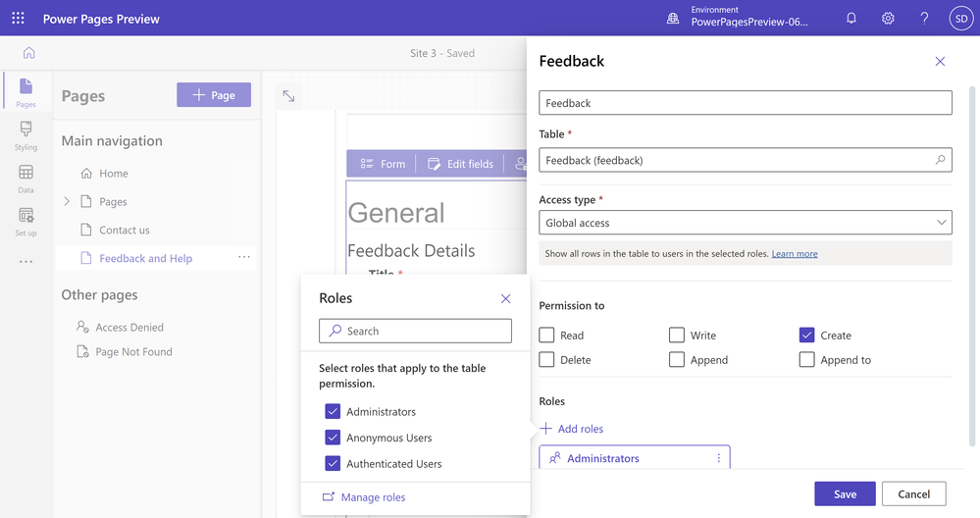Click the Site 3 - Saved status
This screenshot has width=980, height=518.
[441, 54]
